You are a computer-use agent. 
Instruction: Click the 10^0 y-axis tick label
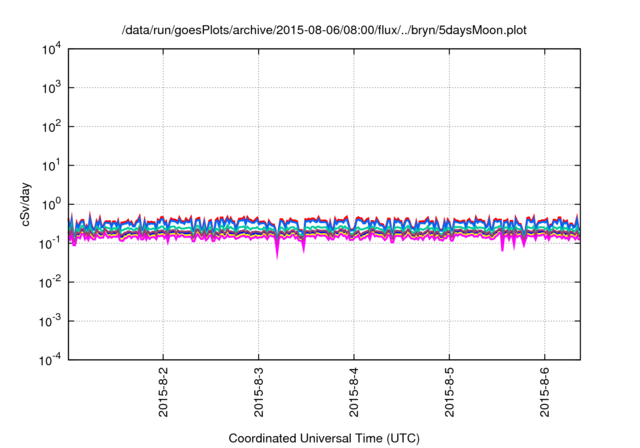(x=52, y=204)
